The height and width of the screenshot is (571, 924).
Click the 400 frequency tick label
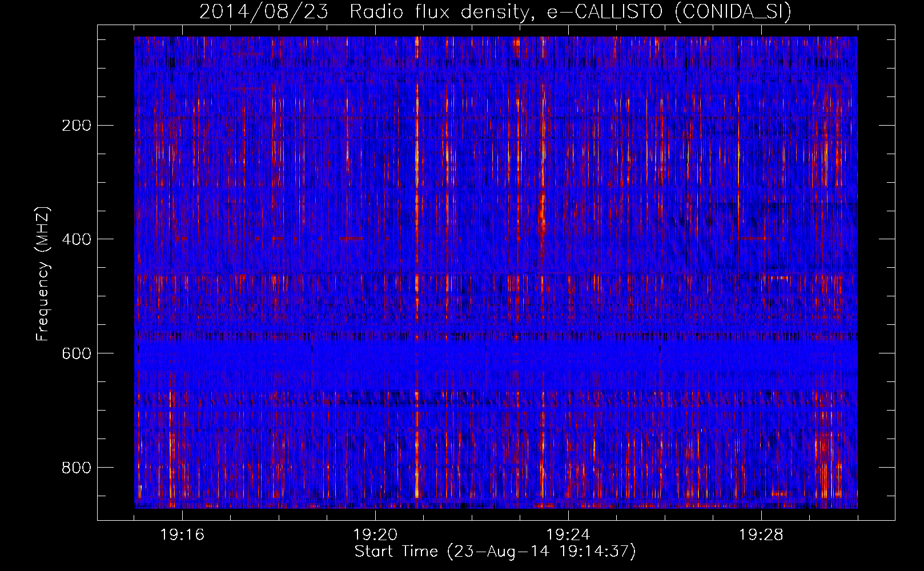pyautogui.click(x=76, y=239)
